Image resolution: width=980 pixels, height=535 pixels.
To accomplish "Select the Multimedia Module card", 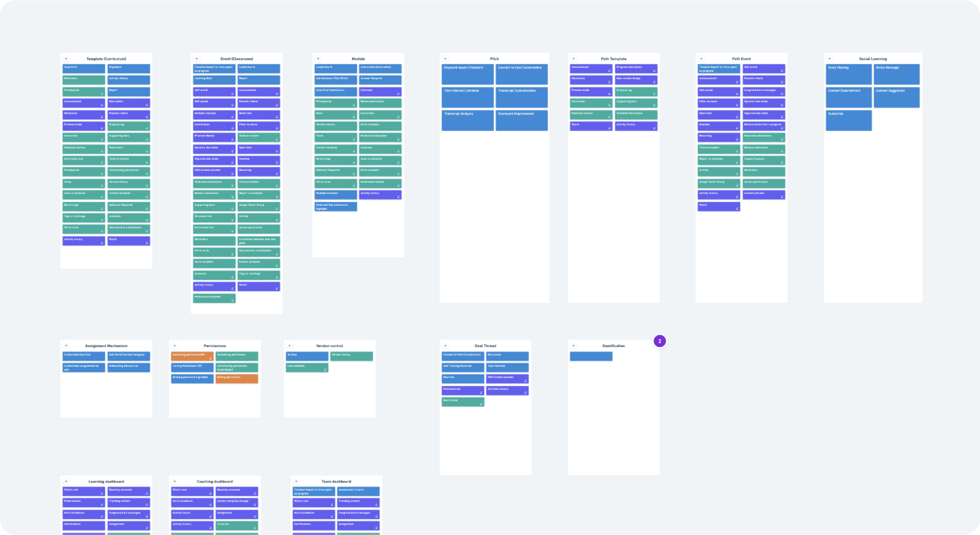I will click(x=380, y=184).
